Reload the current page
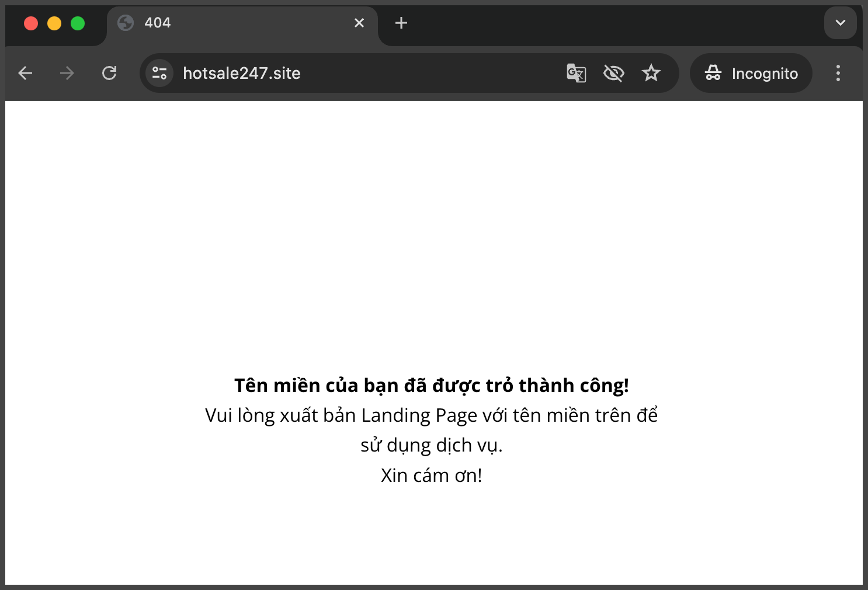868x590 pixels. (109, 73)
